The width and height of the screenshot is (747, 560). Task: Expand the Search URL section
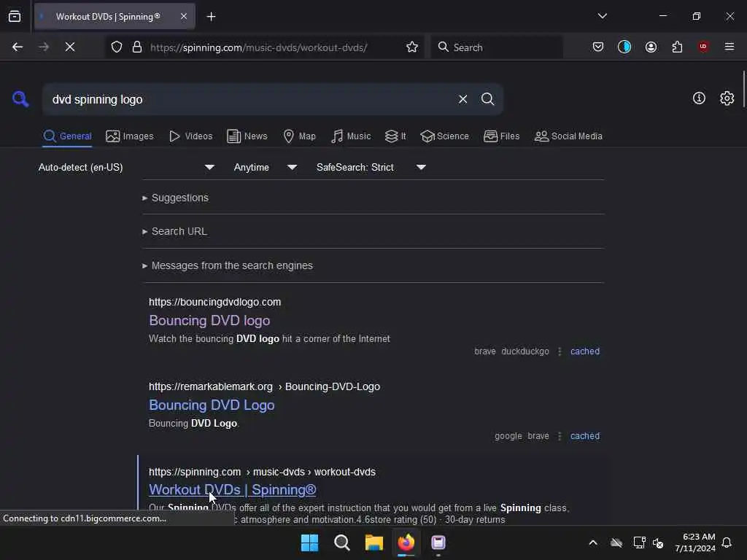(174, 231)
